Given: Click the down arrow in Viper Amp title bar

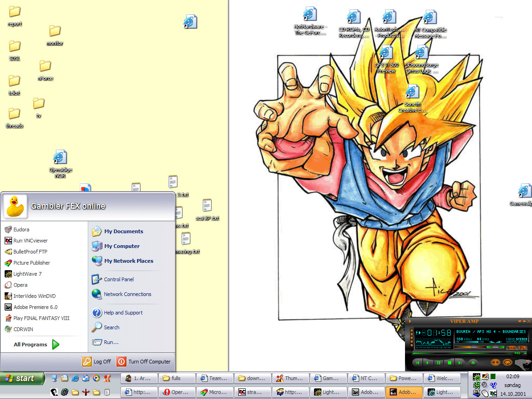Looking at the screenshot, I should pos(520,321).
